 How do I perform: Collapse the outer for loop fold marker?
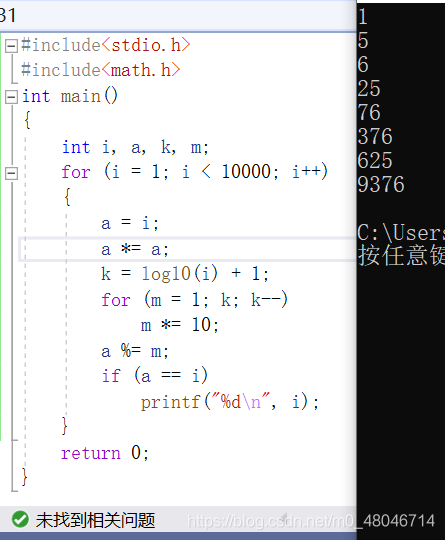tap(11, 173)
